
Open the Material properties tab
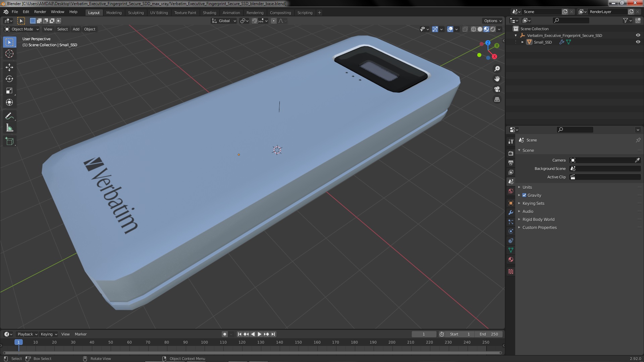coord(511,259)
